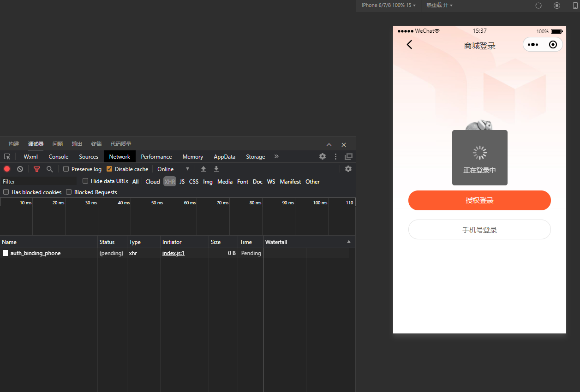Click the stop simulator icon in top bar

[557, 6]
